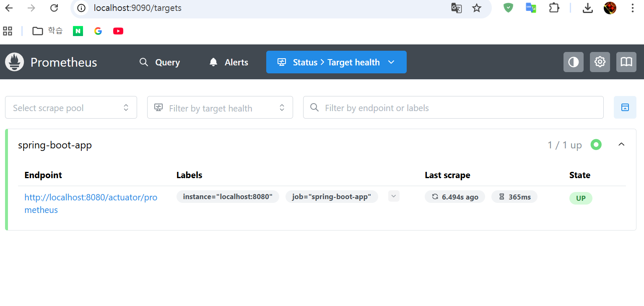Click the Last scrape column header
644x306 pixels.
447,175
